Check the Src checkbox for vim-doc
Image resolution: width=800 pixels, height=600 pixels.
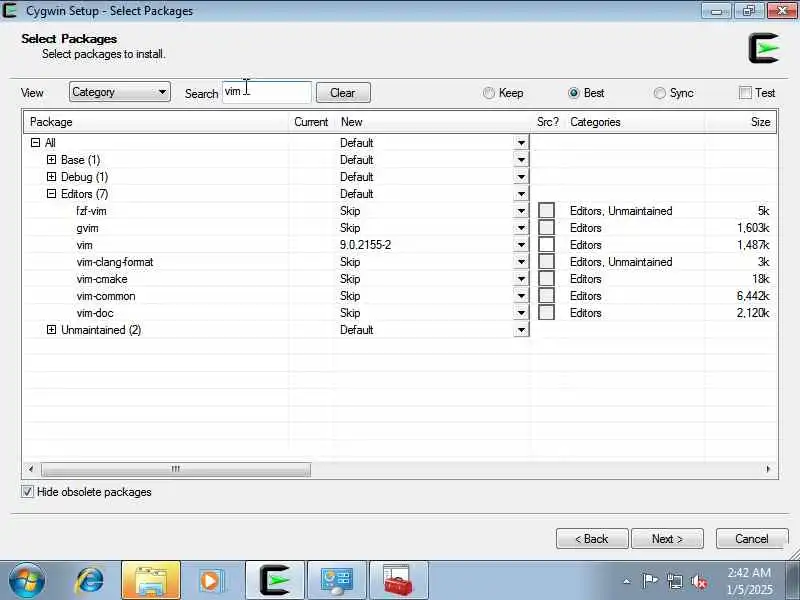546,313
